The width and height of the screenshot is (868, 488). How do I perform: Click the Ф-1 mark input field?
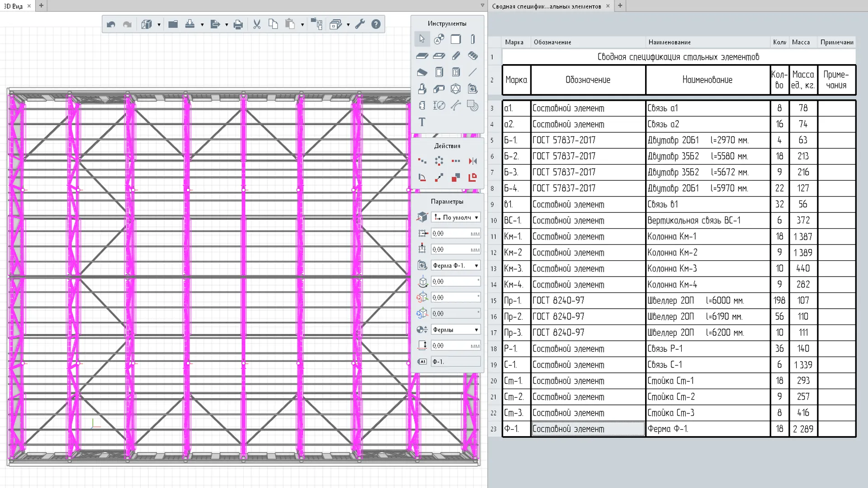click(455, 361)
